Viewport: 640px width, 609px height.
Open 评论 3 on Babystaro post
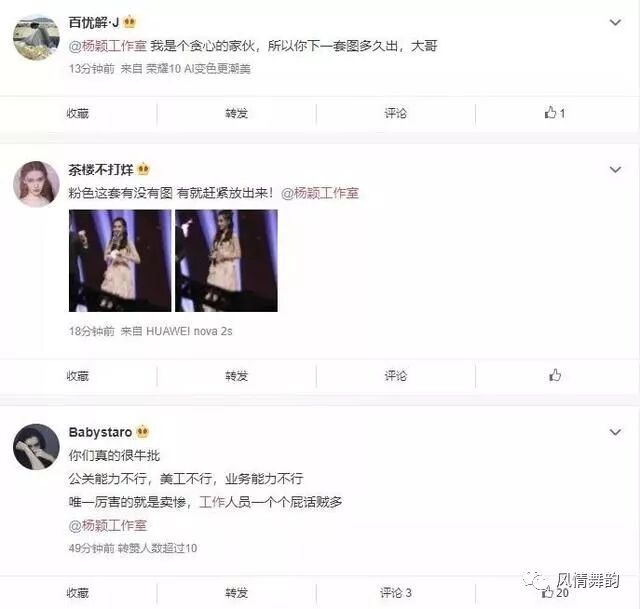pyautogui.click(x=396, y=593)
